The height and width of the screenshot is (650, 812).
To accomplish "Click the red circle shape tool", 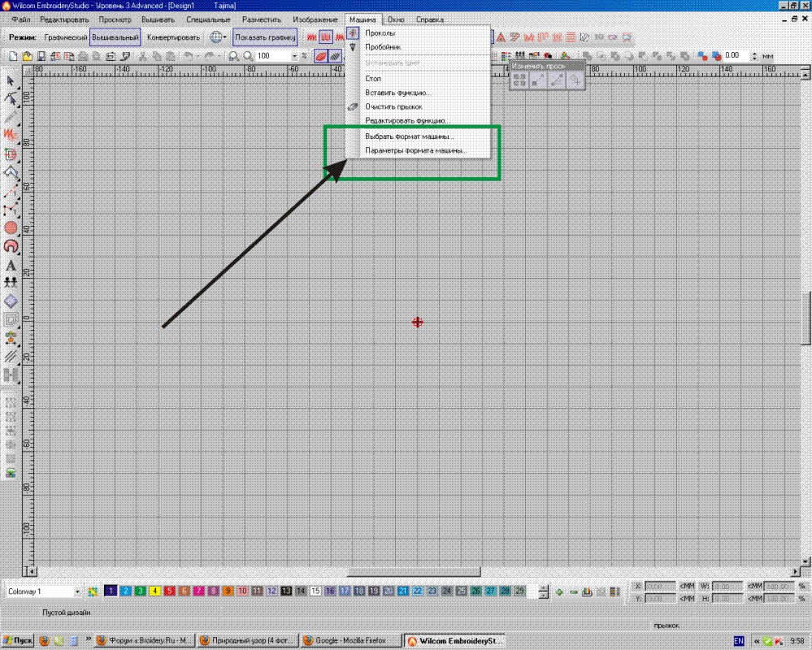I will pos(11,228).
